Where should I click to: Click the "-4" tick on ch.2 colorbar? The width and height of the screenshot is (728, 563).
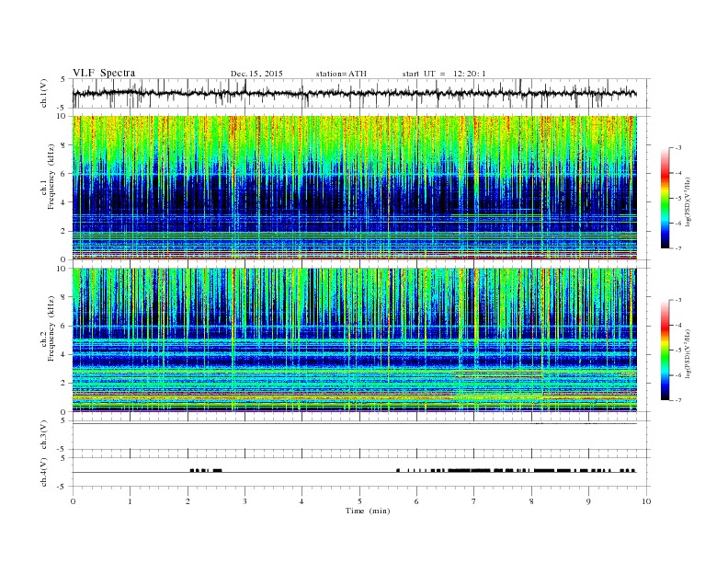(678, 325)
